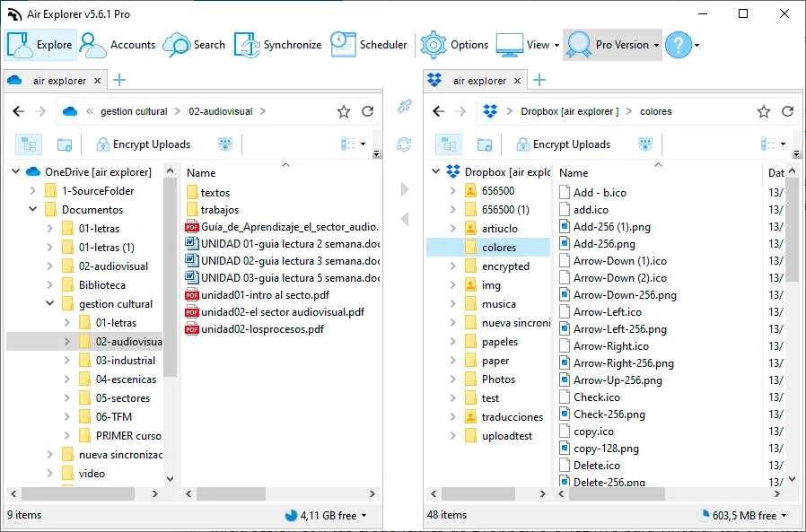Select encrypted folder in Dropbox tree
The image size is (806, 532).
tap(505, 266)
